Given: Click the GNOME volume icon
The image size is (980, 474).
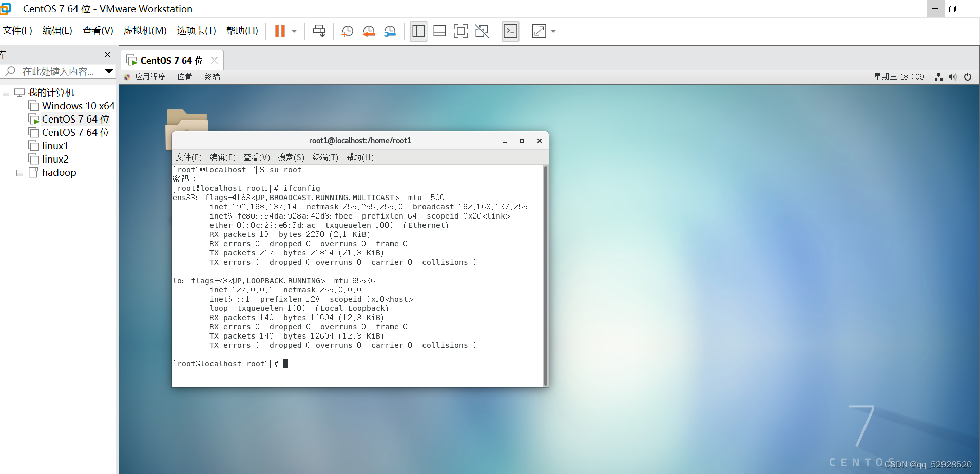Looking at the screenshot, I should coord(953,77).
